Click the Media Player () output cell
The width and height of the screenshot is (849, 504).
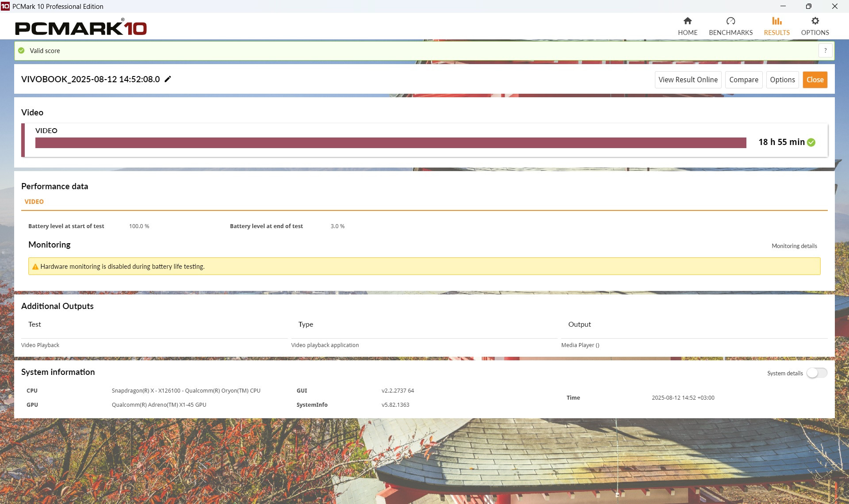tap(580, 345)
